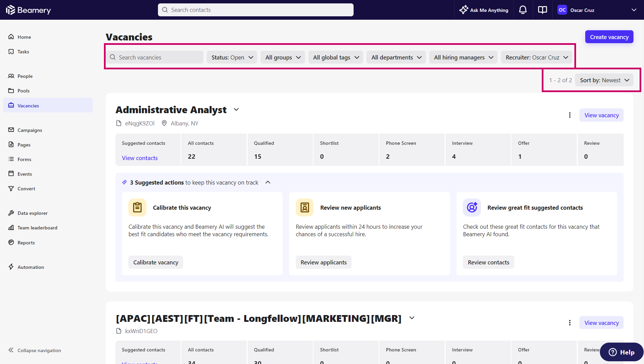The width and height of the screenshot is (644, 364).
Task: Click the Create vacancy button
Action: point(609,37)
